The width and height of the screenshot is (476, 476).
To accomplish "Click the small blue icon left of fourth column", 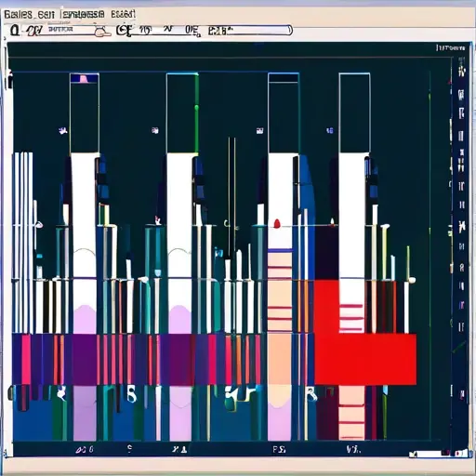I will click(330, 130).
